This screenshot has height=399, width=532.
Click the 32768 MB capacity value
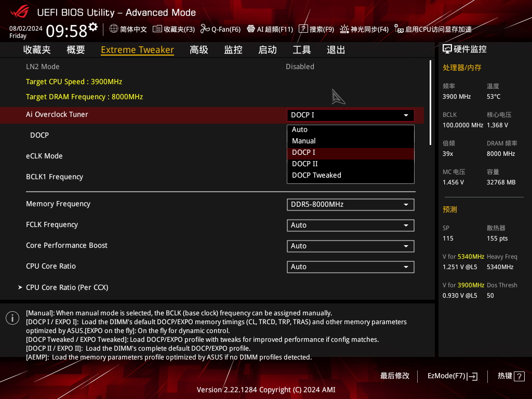[x=501, y=182]
